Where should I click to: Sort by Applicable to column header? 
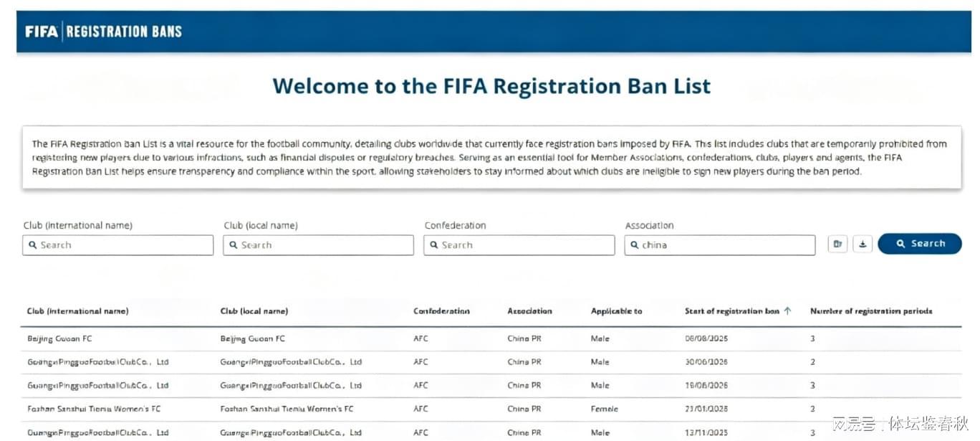pos(617,311)
